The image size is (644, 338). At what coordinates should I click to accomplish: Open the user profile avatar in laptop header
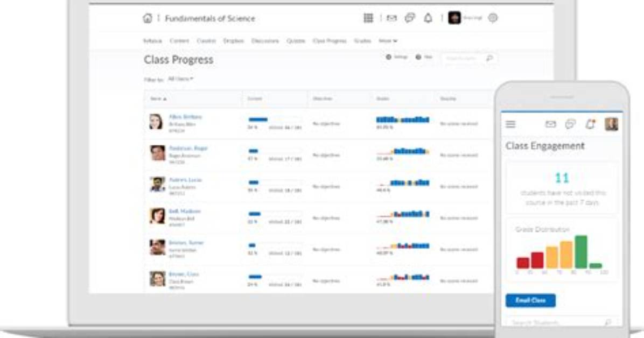coord(454,18)
